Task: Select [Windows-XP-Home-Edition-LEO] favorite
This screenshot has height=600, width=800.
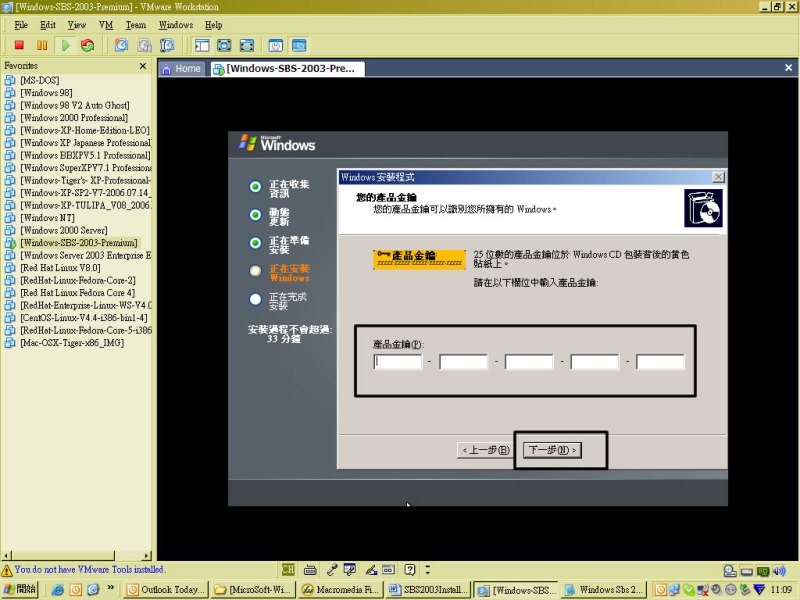Action: coord(85,130)
